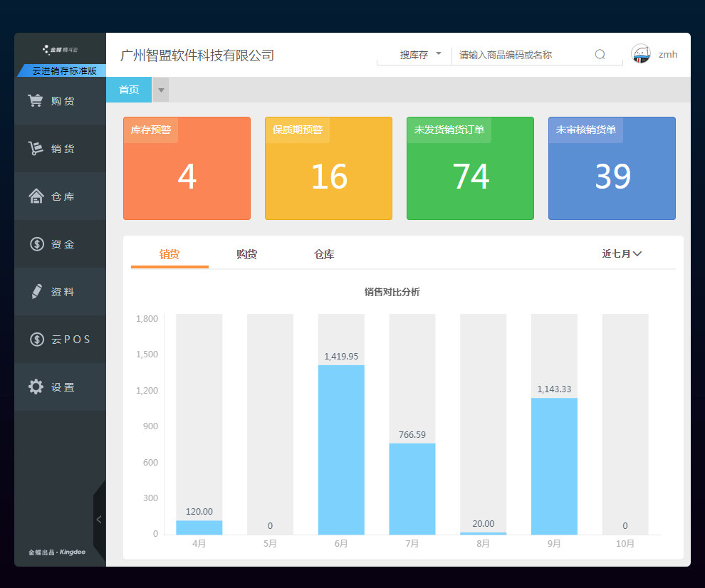Open the 购货 shopping cart icon
This screenshot has height=588, width=705.
(x=36, y=100)
